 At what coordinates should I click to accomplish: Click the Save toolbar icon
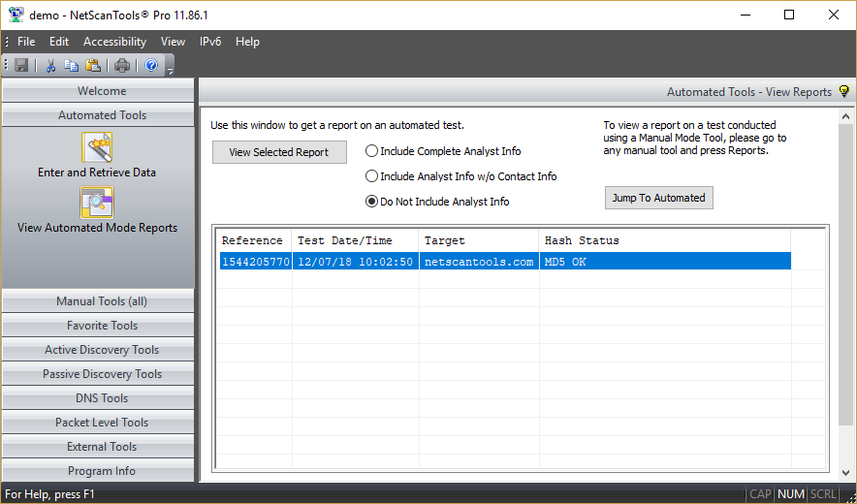22,66
